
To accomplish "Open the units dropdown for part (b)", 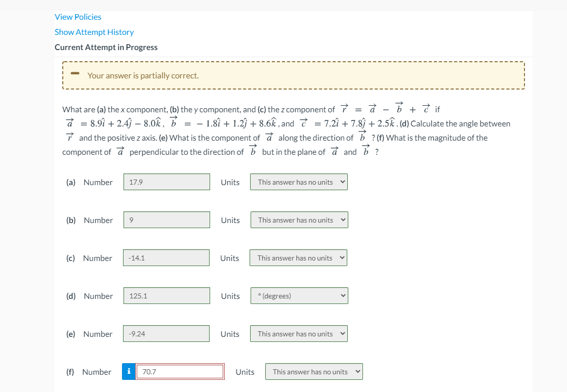I will click(x=299, y=220).
